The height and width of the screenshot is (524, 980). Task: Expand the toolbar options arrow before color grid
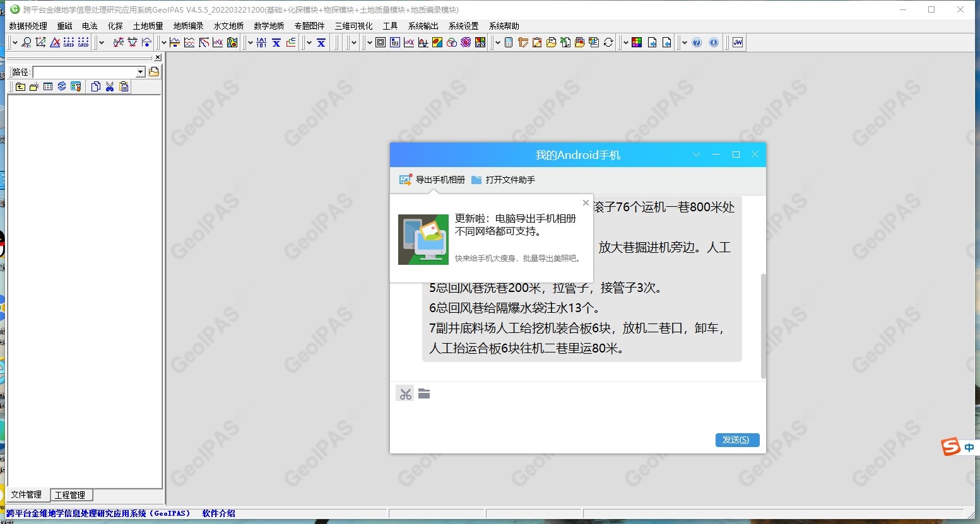click(625, 42)
